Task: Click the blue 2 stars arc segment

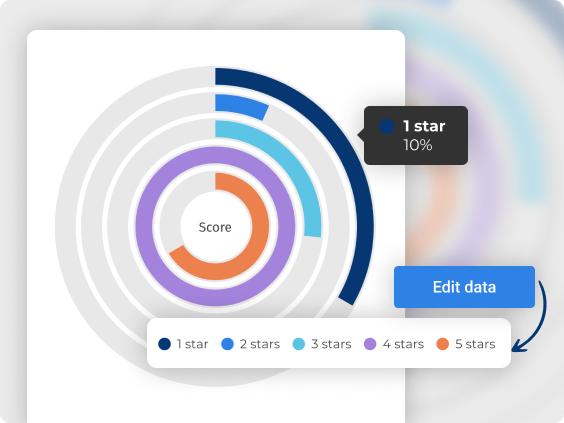Action: pyautogui.click(x=241, y=105)
